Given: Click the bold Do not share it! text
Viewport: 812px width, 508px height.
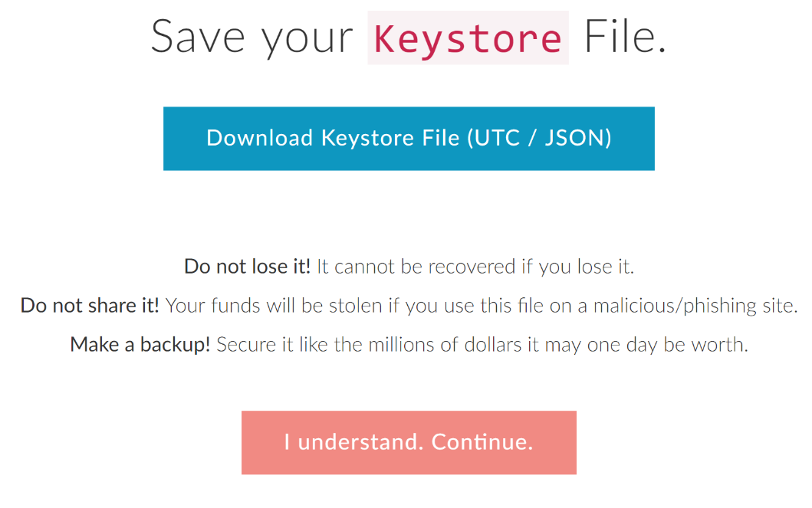Looking at the screenshot, I should (x=90, y=306).
